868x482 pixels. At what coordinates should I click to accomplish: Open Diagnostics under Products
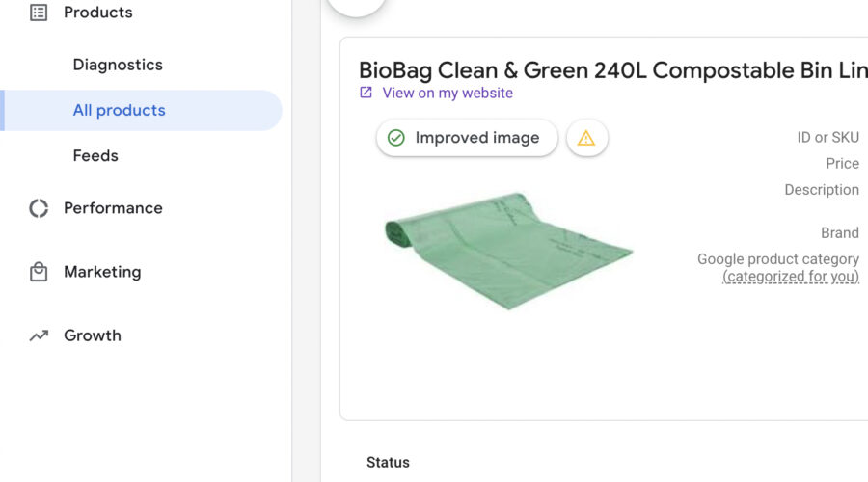tap(118, 65)
